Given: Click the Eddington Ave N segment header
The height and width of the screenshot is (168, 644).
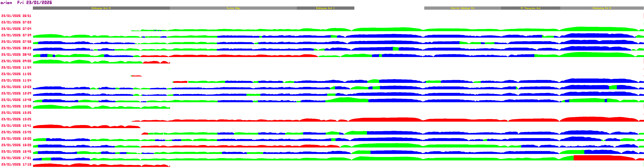Looking at the screenshot, I should pyautogui.click(x=101, y=8).
